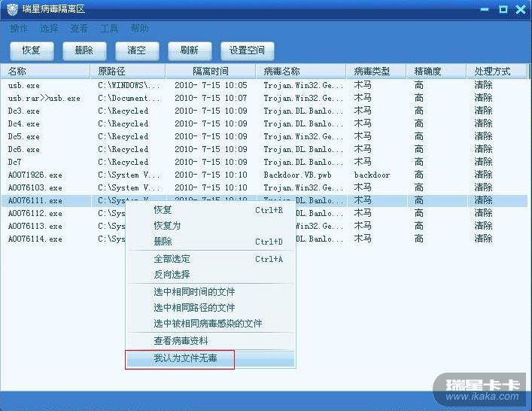This screenshot has height=411, width=532.
Task: Select the A0076103.exe file row
Action: [264, 187]
